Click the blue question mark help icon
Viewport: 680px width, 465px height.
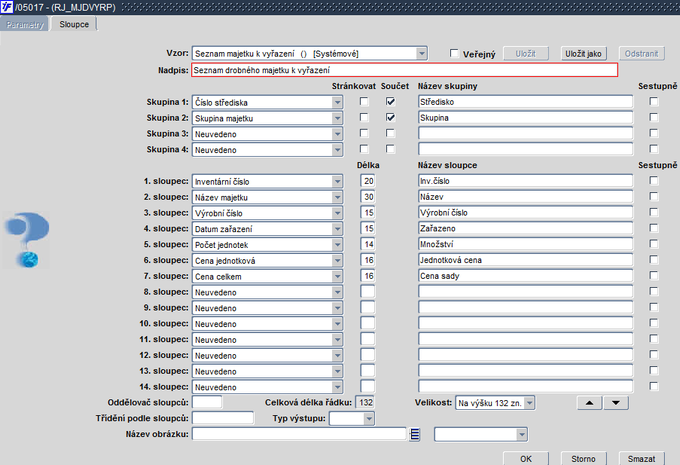[x=27, y=239]
